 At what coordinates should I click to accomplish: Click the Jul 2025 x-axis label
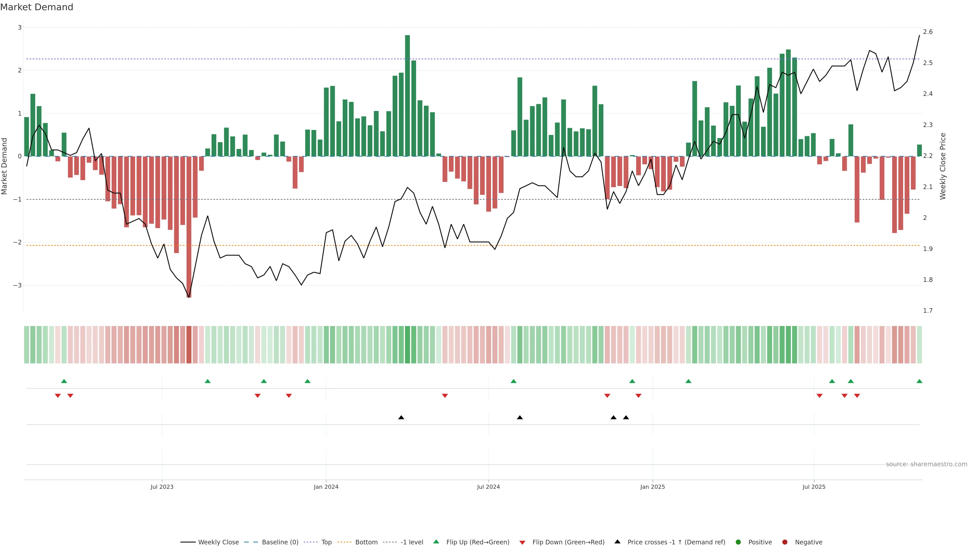(x=814, y=487)
